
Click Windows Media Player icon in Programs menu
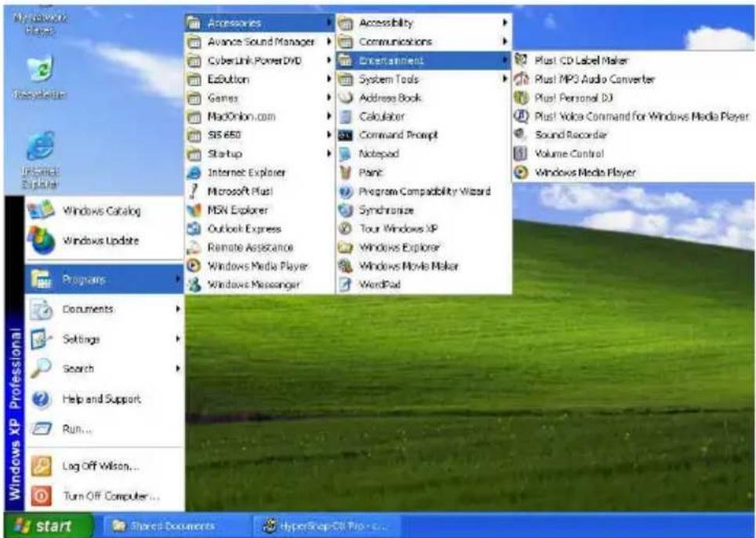[x=194, y=266]
